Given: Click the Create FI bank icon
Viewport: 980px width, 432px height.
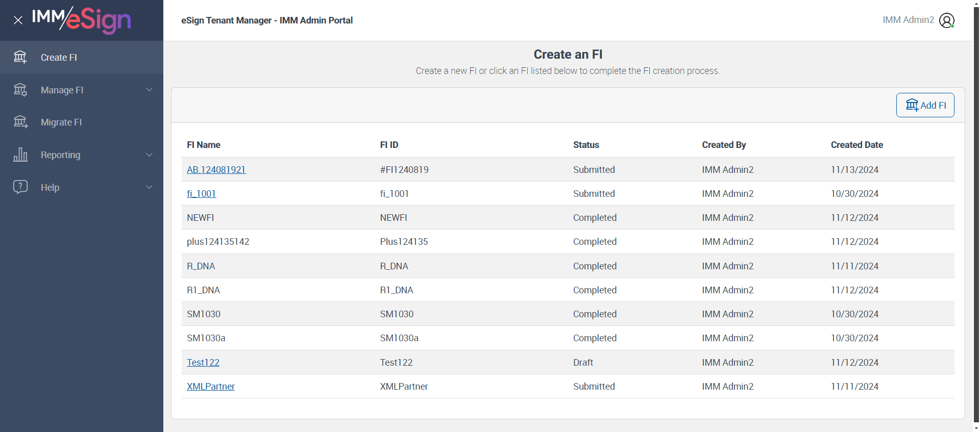Looking at the screenshot, I should 20,57.
